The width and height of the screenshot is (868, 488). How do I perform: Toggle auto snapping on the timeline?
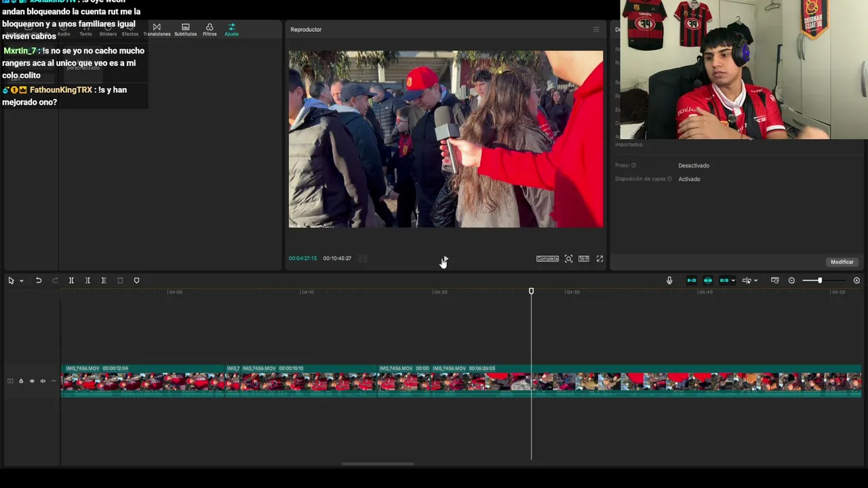[x=708, y=281]
